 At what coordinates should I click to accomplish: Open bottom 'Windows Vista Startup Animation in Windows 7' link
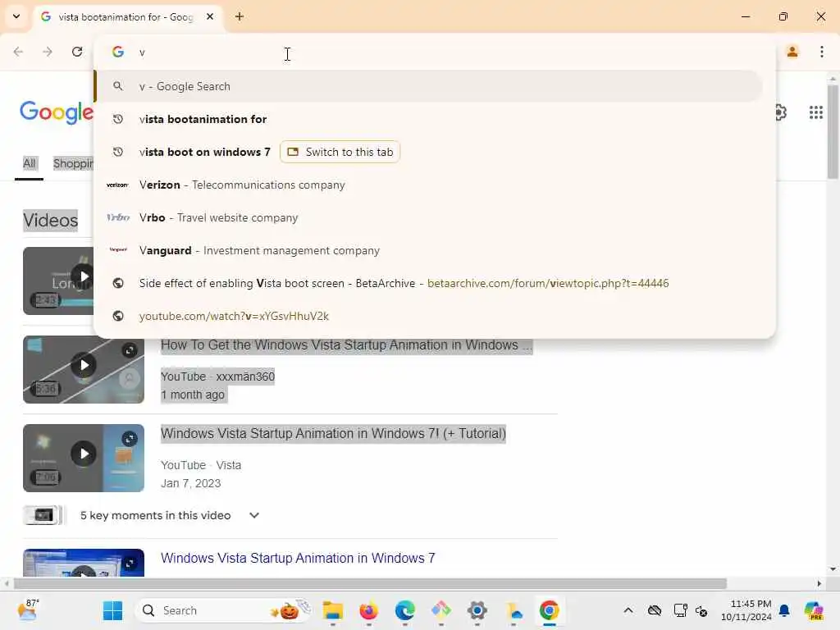pyautogui.click(x=298, y=558)
